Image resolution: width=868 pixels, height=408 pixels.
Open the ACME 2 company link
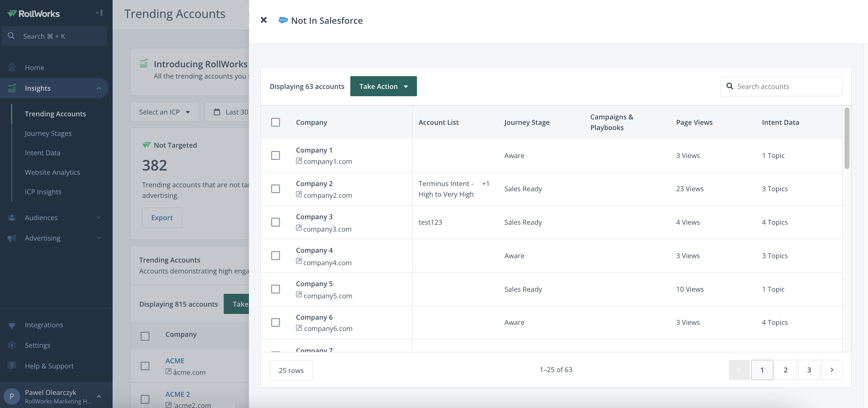(177, 394)
